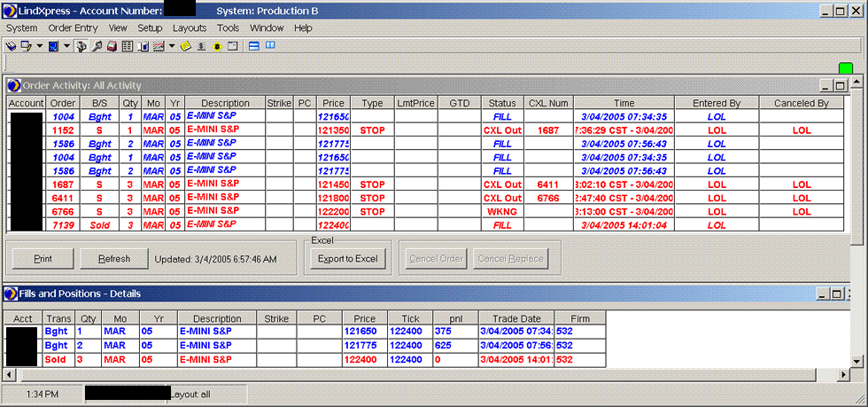Click the Trade Date column header
The height and width of the screenshot is (407, 868).
point(515,318)
